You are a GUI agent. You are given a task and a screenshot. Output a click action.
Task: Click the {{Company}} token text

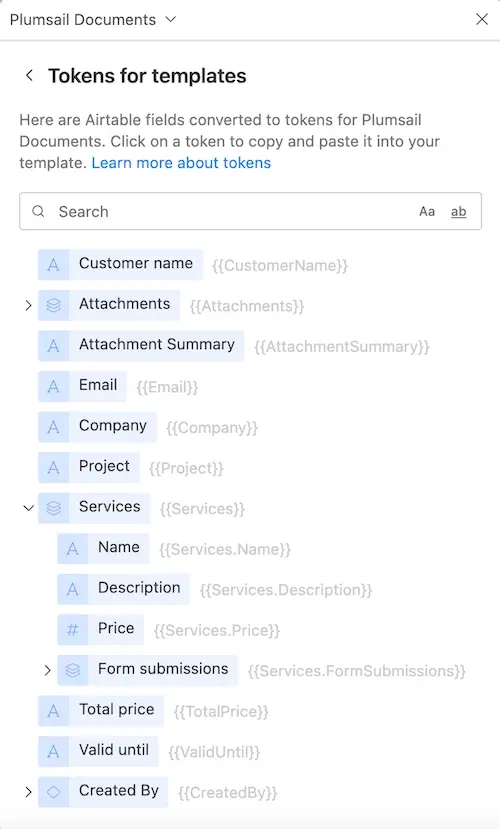212,428
